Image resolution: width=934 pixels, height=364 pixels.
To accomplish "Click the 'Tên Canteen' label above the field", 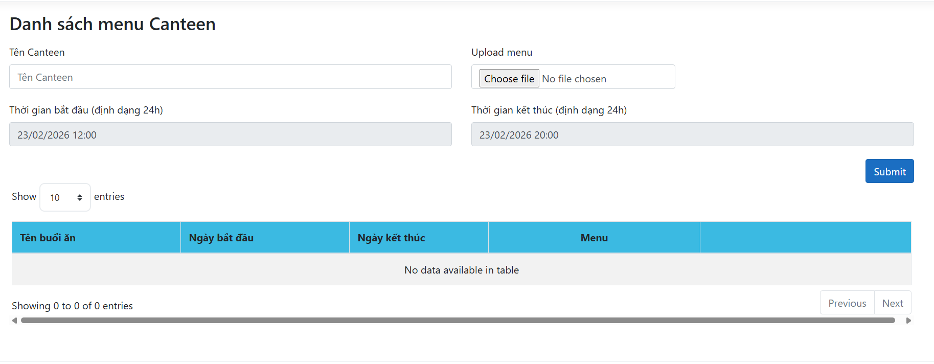I will (37, 52).
